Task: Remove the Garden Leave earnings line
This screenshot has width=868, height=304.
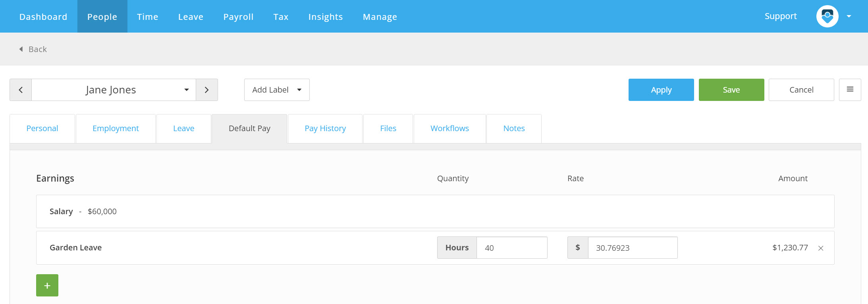Action: (821, 248)
